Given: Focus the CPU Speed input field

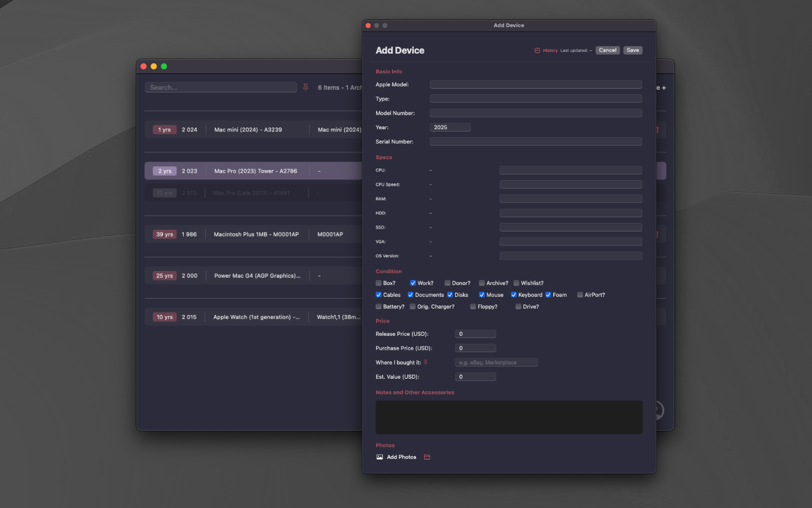Looking at the screenshot, I should click(x=571, y=185).
